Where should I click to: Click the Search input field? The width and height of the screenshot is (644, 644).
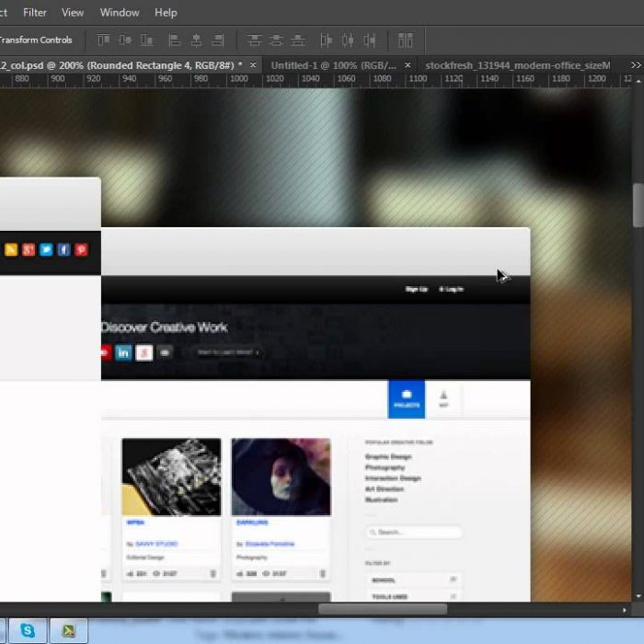(x=414, y=532)
